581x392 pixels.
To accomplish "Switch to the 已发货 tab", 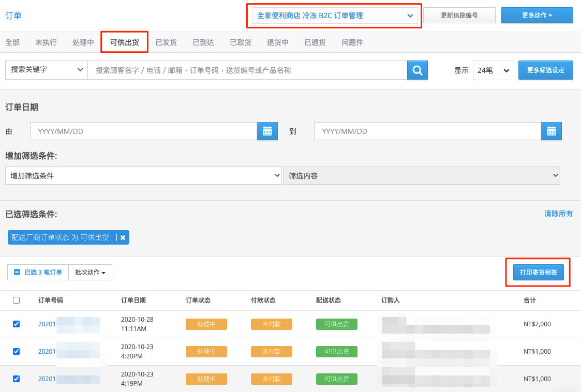I will click(166, 42).
